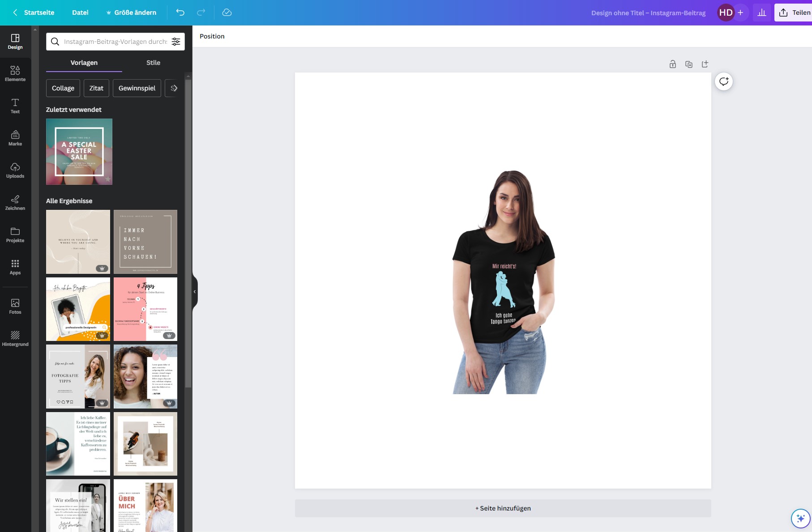812x532 pixels.
Task: Open the Datei menu
Action: click(80, 13)
